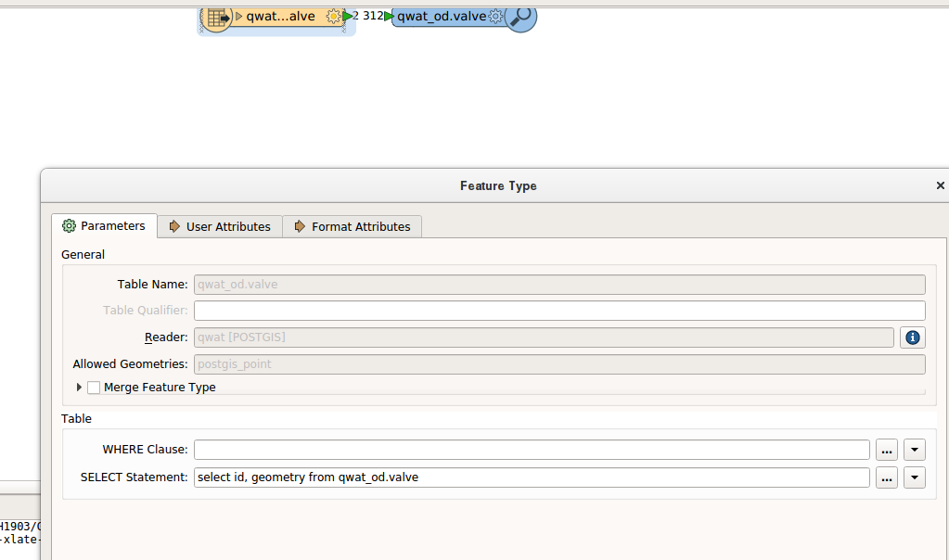Click the gear icon on the Parameters tab
Screen dimensions: 949x560
tap(68, 225)
